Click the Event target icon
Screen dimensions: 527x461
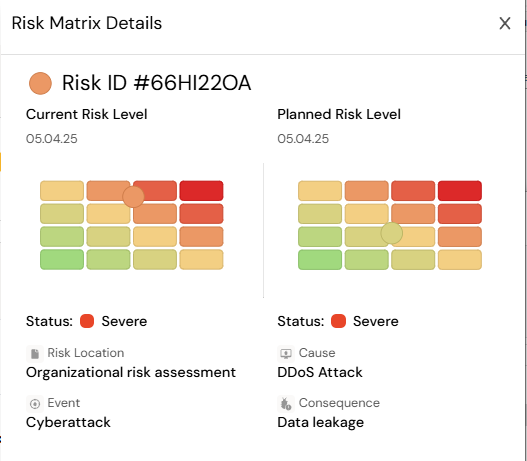(35, 404)
